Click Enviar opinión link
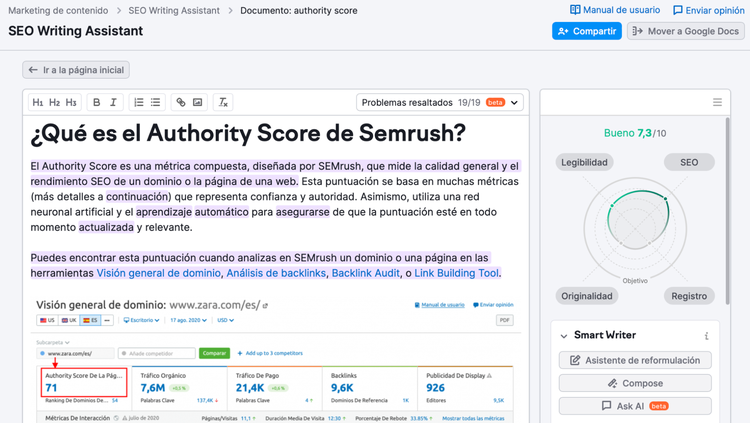Viewport: 750px width, 423px height. pos(709,10)
